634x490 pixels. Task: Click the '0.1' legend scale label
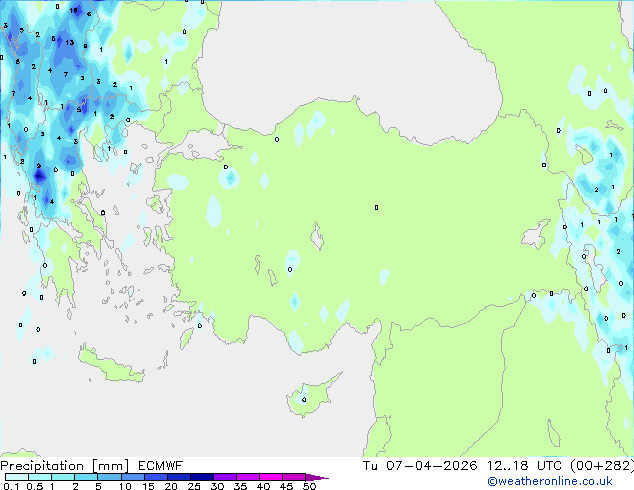(11, 486)
